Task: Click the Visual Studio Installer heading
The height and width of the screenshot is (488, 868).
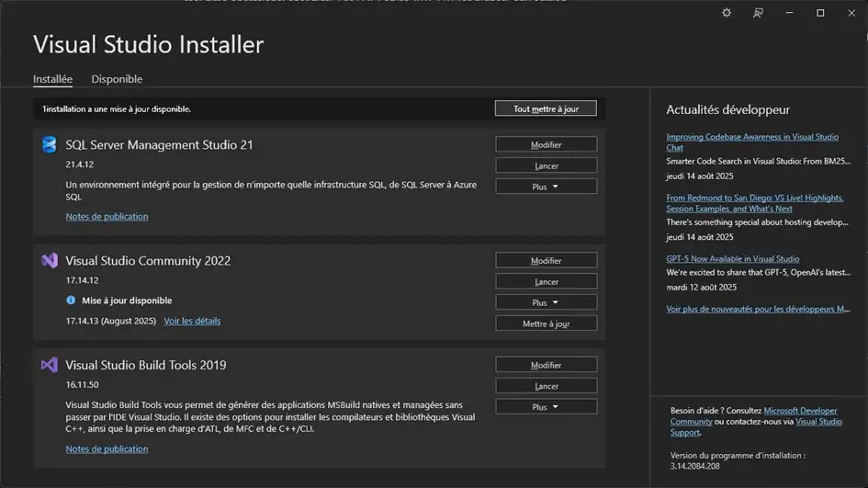Action: [x=149, y=44]
